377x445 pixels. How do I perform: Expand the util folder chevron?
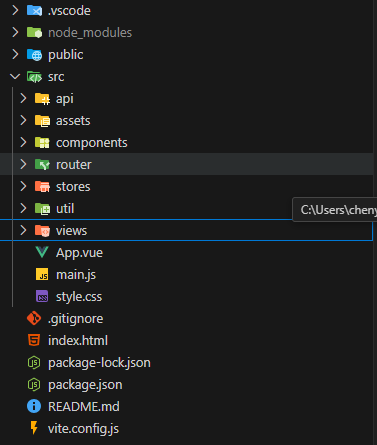(23, 208)
